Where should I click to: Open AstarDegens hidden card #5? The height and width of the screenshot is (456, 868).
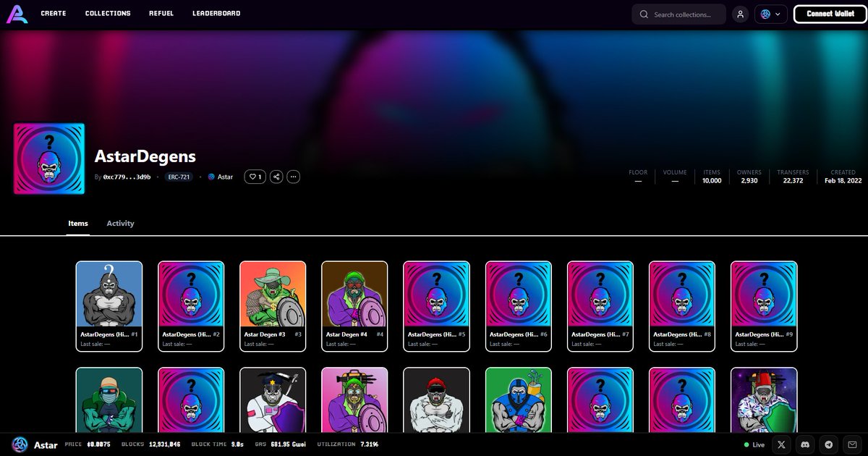tap(436, 306)
